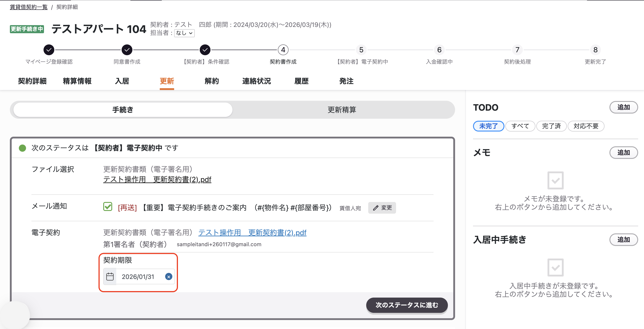The width and height of the screenshot is (644, 329).
Task: Open the 賃貸借契約一覧 breadcrumb link
Action: point(29,7)
